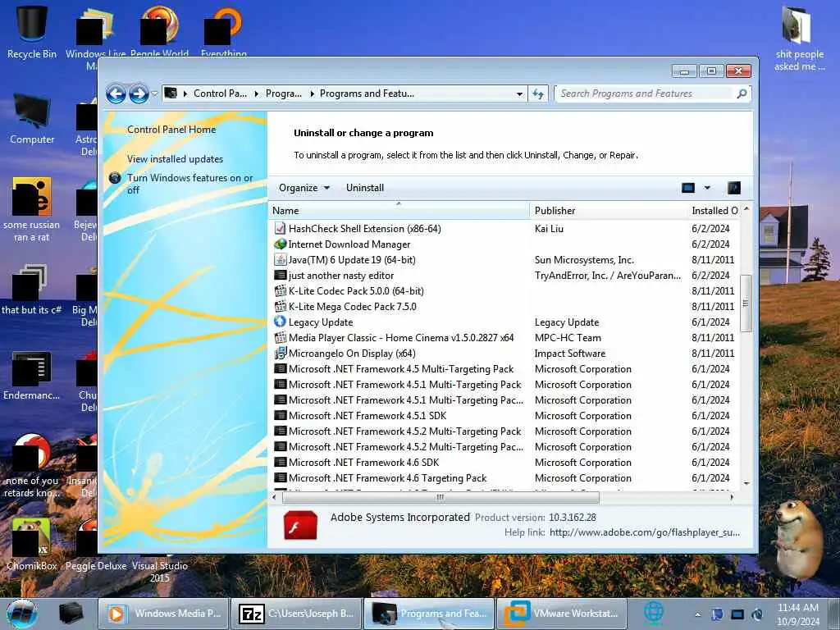This screenshot has width=840, height=630.
Task: Click the horizontal scrollbar thumb
Action: [441, 497]
